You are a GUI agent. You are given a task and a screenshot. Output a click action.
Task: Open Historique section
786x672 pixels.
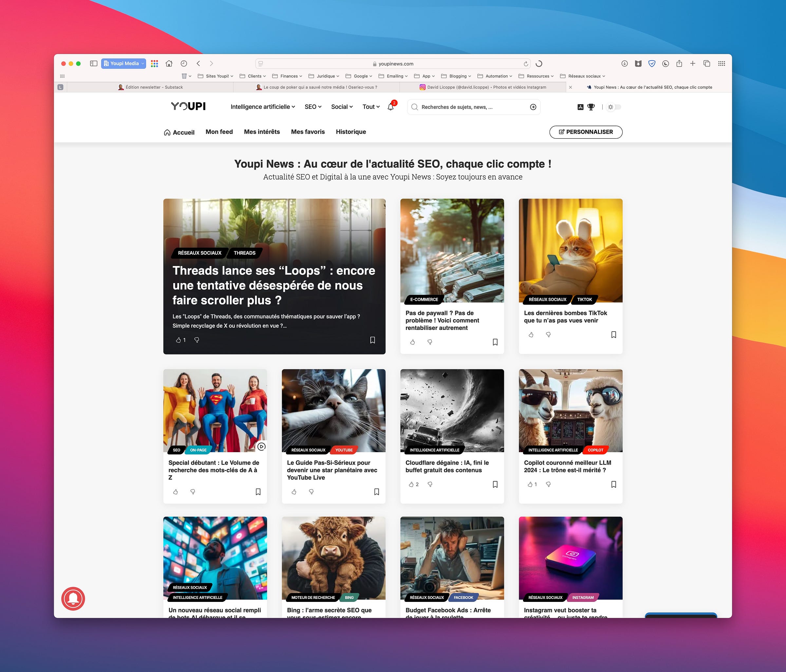pos(351,132)
